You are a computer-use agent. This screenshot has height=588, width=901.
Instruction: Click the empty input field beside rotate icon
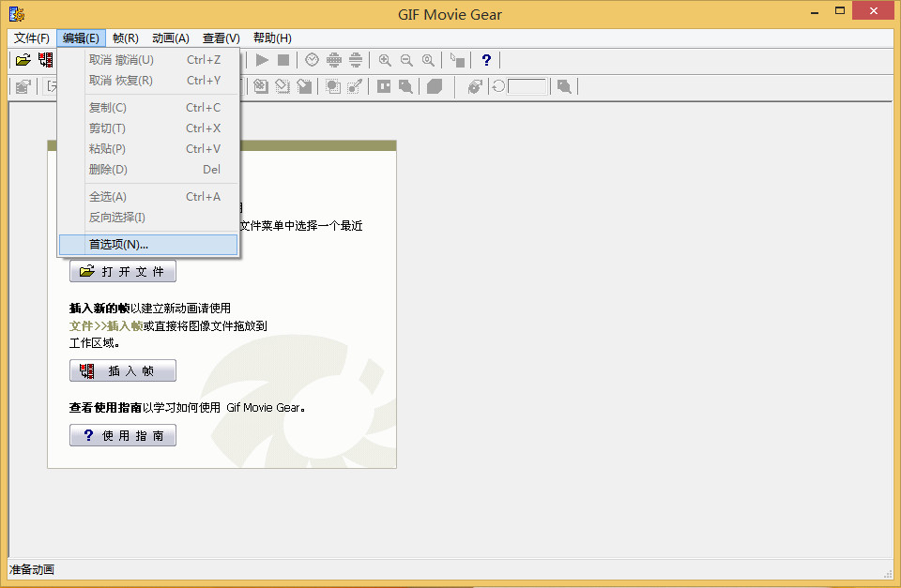(527, 86)
